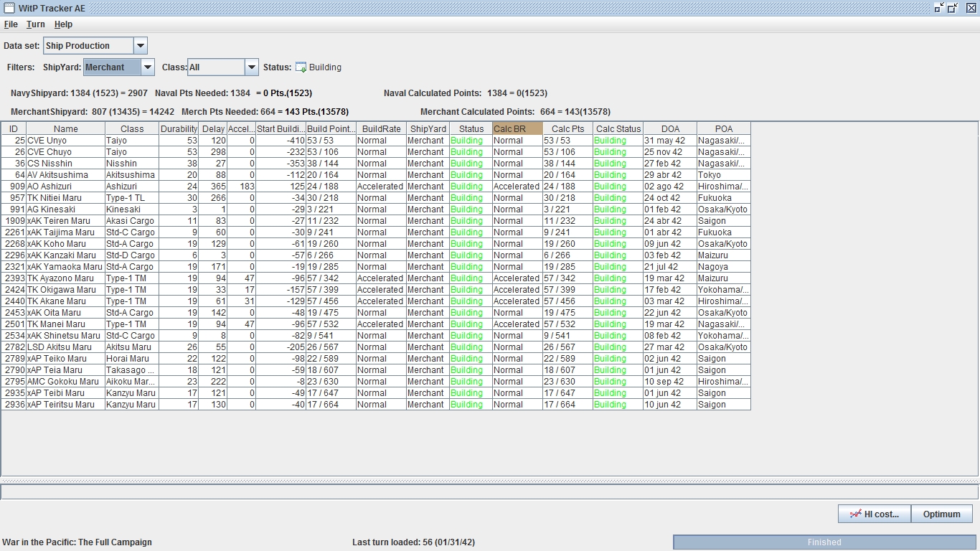This screenshot has height=551, width=980.
Task: Click the iconify window arrow icon
Action: [x=939, y=8]
